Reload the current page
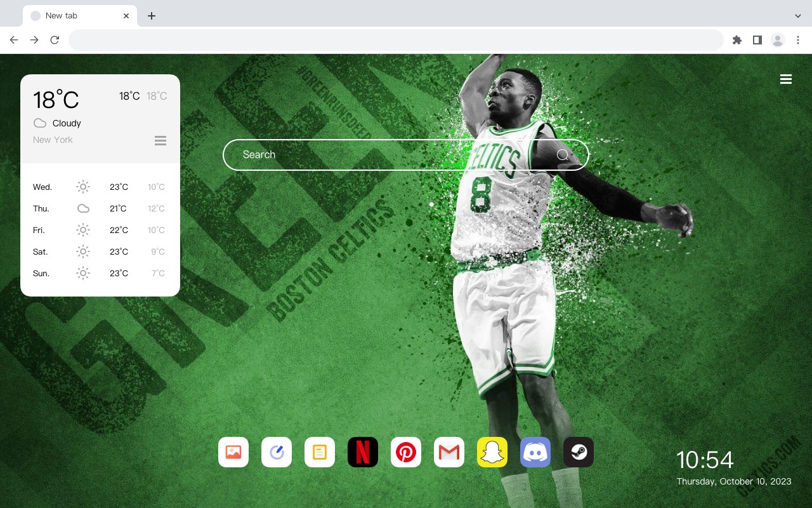This screenshot has height=508, width=812. click(55, 40)
